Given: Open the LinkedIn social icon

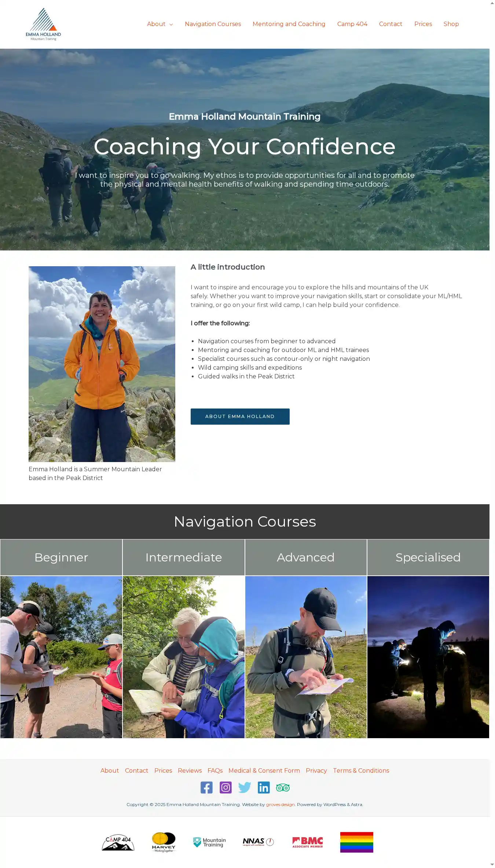Looking at the screenshot, I should point(264,787).
